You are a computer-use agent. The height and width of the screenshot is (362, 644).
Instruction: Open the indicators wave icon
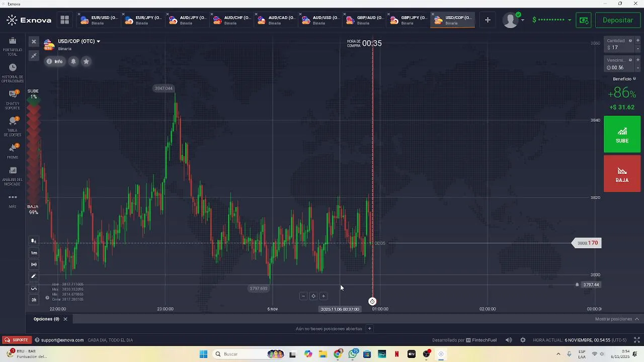(x=34, y=289)
